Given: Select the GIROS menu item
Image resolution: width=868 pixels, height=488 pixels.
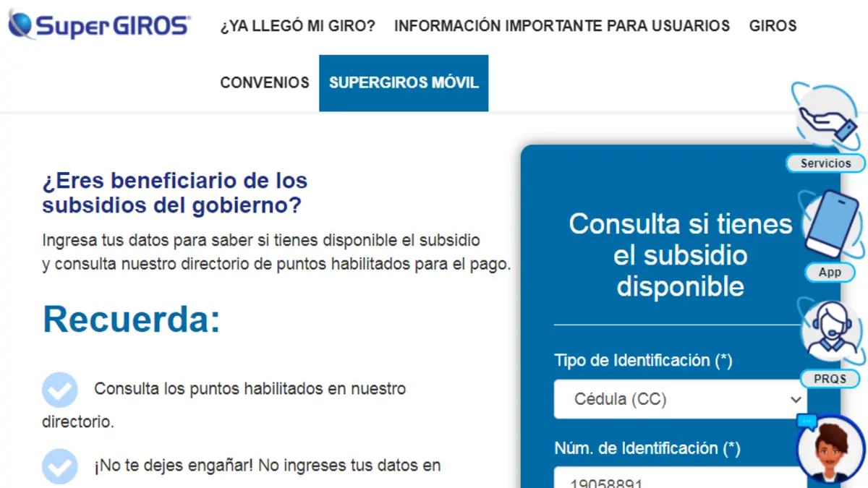Looking at the screenshot, I should (x=773, y=26).
